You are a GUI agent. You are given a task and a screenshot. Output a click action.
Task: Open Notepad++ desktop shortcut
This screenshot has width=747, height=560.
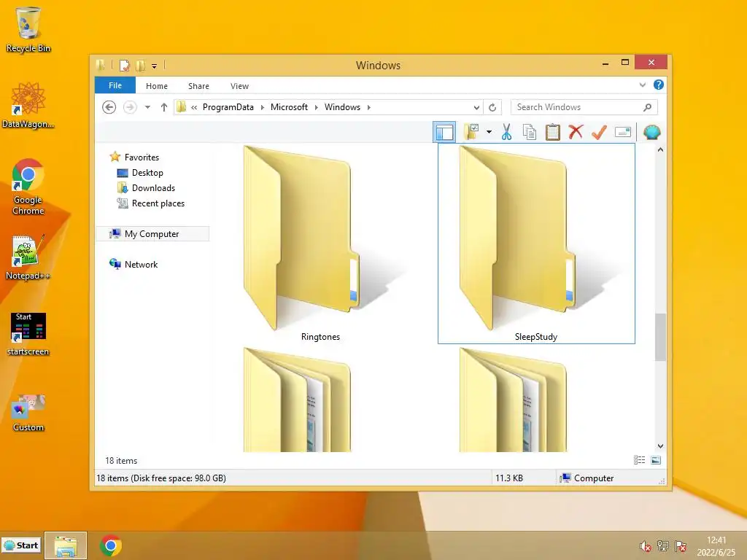pos(28,257)
